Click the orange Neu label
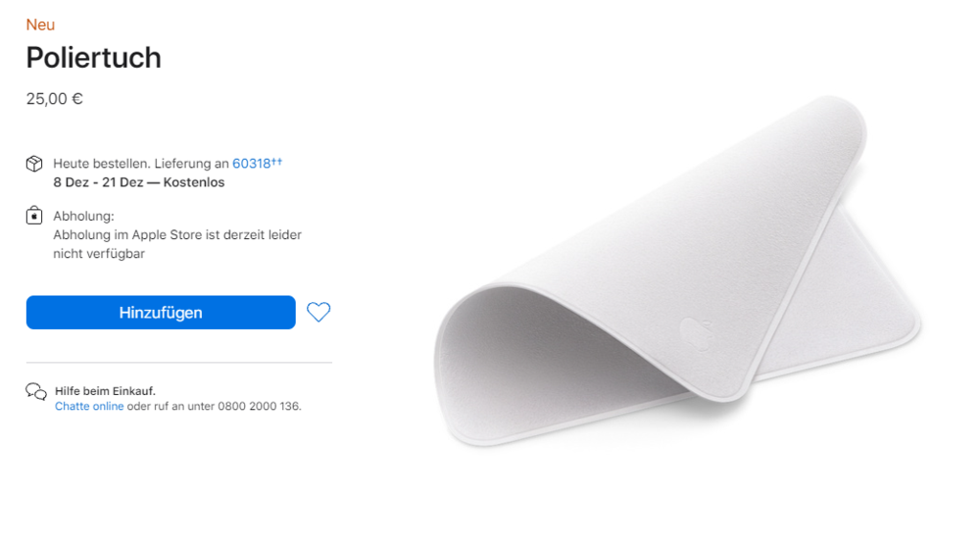Viewport: 980px width, 547px height. (40, 25)
